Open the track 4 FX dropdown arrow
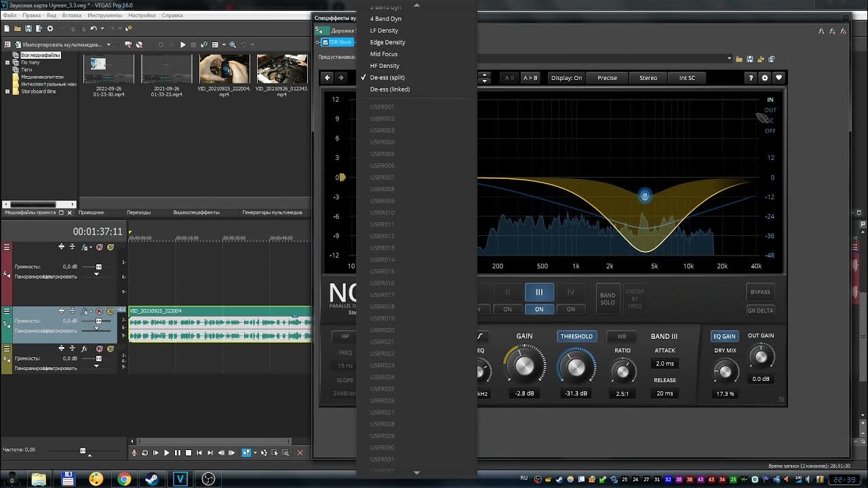Viewport: 868px width, 488px height. (91, 247)
